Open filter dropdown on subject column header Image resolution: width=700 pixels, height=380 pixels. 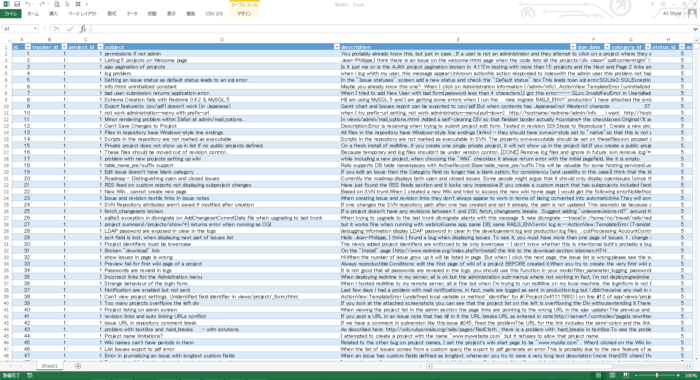337,47
